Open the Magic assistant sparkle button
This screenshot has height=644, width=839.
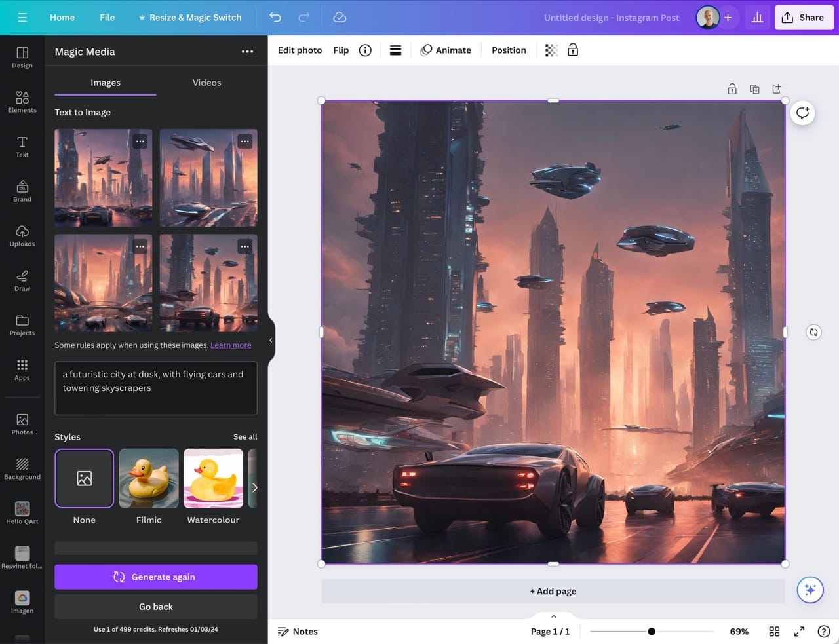pos(810,590)
